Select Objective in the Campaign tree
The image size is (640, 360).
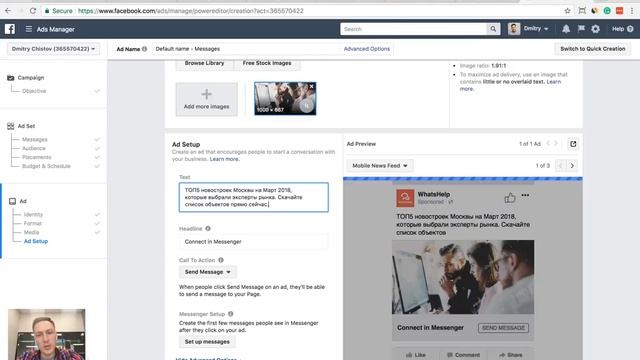(34, 91)
